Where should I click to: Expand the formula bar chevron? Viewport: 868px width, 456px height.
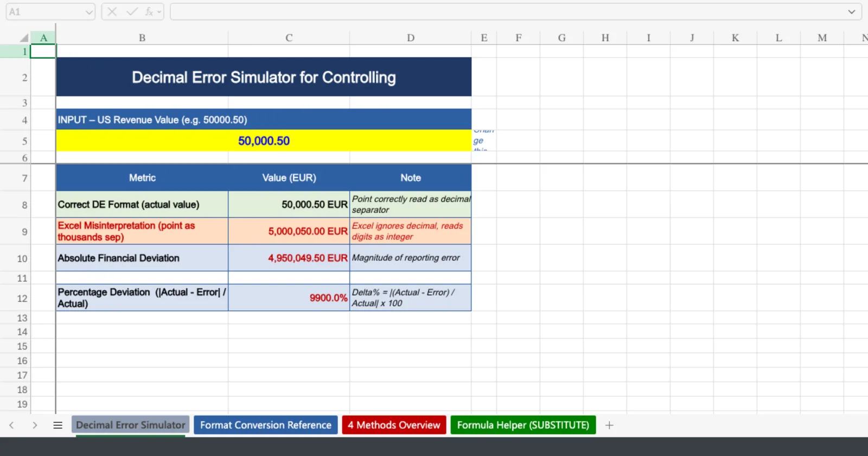tap(852, 12)
